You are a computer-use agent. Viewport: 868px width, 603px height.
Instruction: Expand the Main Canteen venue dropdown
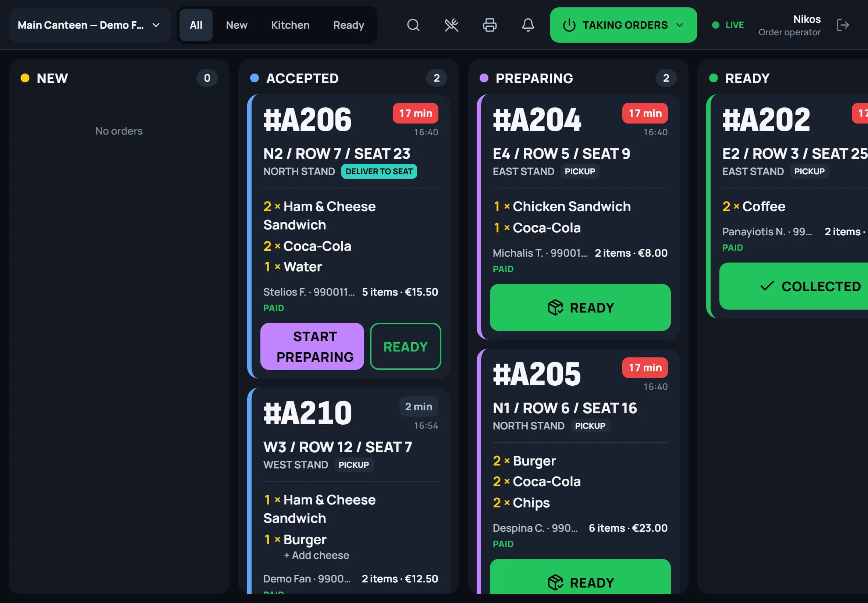coord(90,25)
